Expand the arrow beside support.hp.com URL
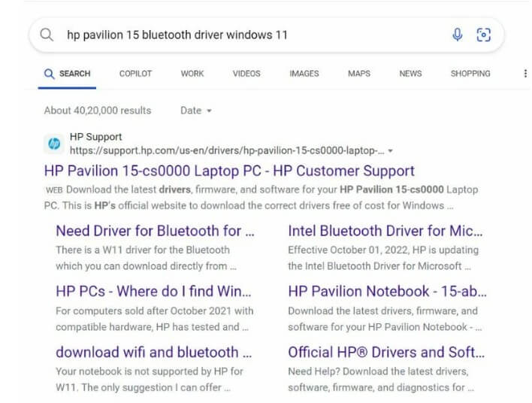This screenshot has width=532, height=403. point(391,150)
